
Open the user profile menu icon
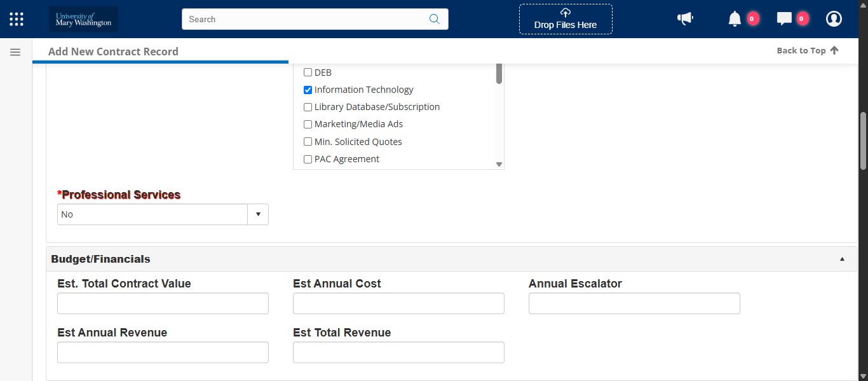coord(834,18)
